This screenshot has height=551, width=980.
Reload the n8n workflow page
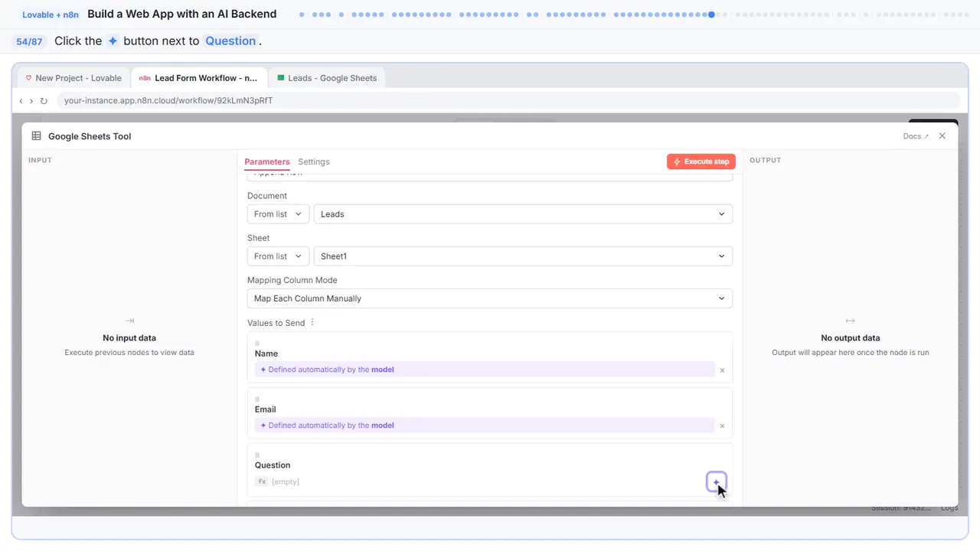44,100
